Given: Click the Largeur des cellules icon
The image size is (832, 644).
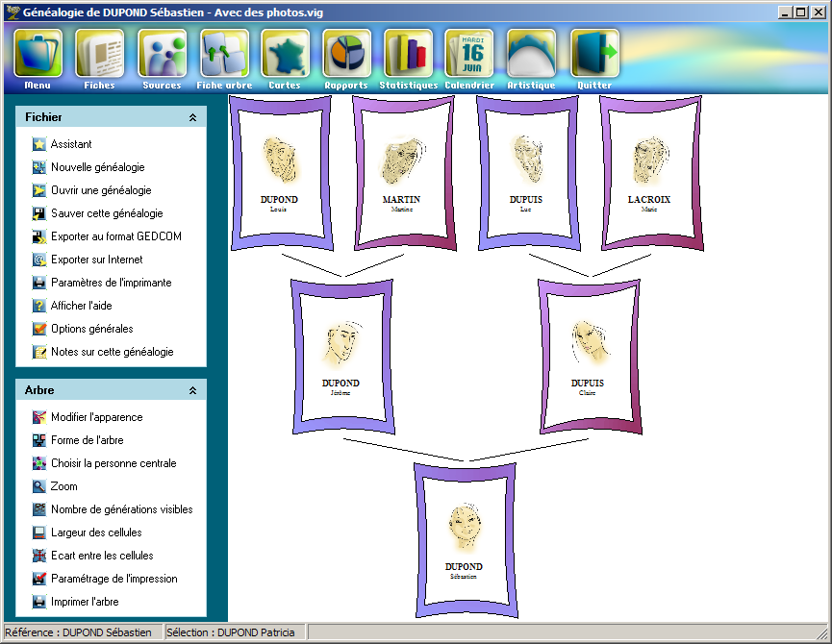Looking at the screenshot, I should (38, 533).
